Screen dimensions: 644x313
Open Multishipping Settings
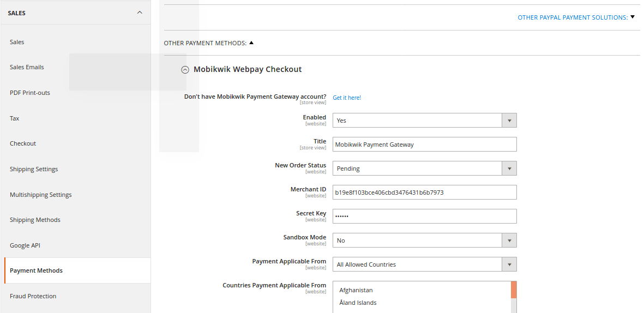pos(41,194)
